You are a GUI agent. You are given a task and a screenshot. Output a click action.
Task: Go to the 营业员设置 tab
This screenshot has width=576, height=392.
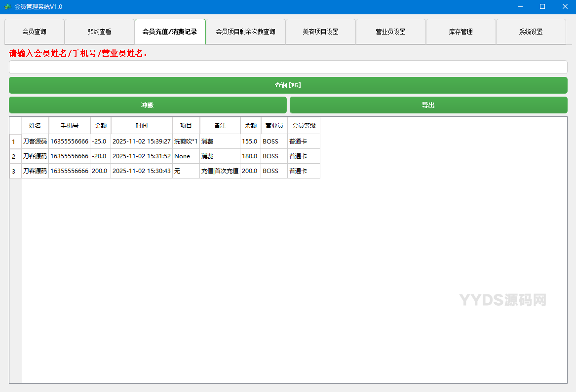(390, 31)
